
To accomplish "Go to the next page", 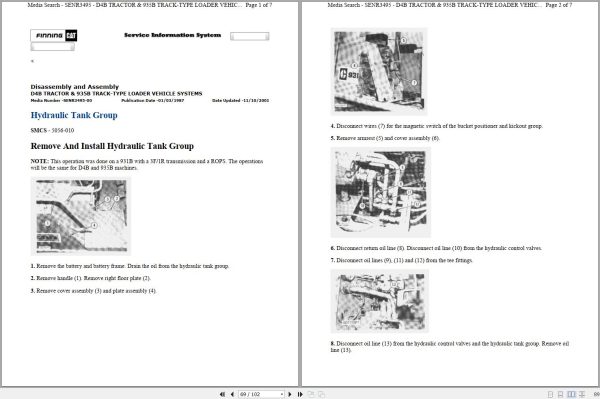I will point(290,394).
